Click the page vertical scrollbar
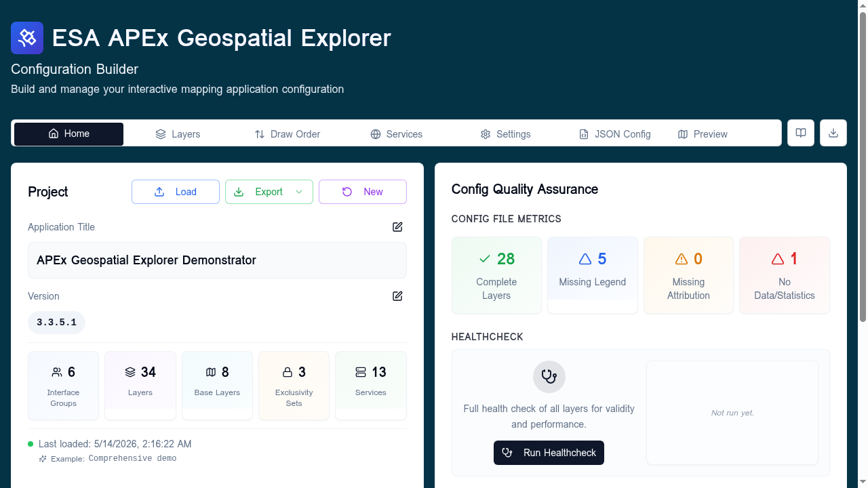The image size is (868, 488). (863, 166)
